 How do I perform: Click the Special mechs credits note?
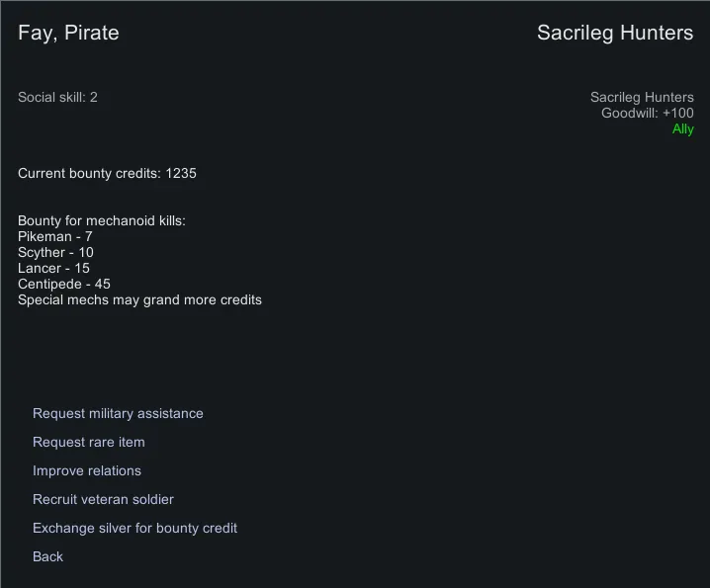point(139,299)
